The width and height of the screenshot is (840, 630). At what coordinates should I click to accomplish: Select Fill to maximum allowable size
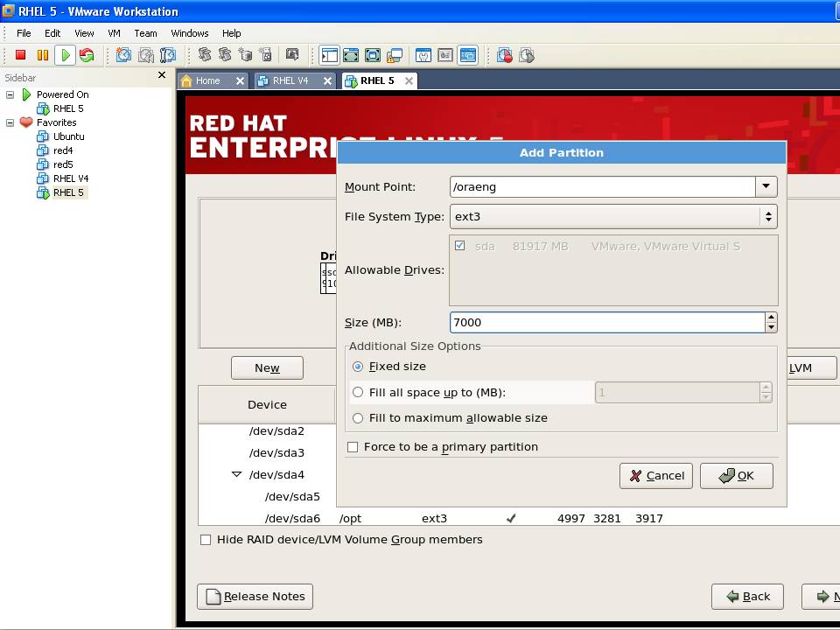click(358, 418)
